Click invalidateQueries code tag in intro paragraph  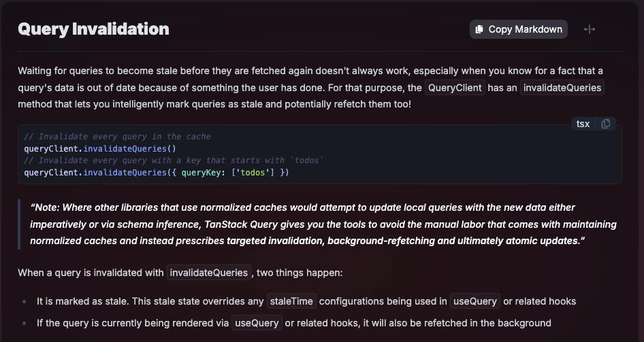click(x=562, y=88)
